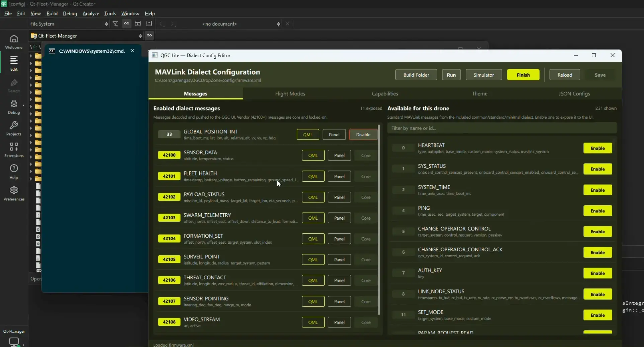Enable CHANGE_OPERATOR_CONTROL_ACK message
This screenshot has width=644, height=347.
pyautogui.click(x=597, y=252)
